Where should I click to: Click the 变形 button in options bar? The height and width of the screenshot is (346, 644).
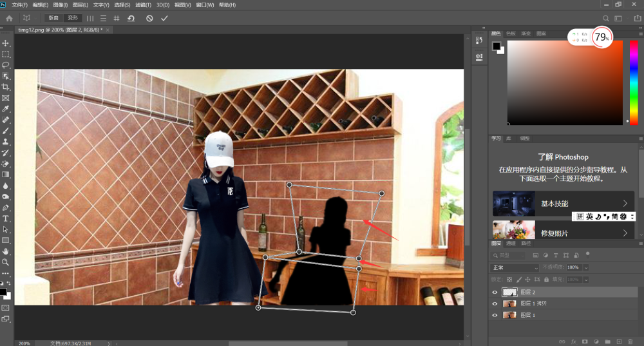(x=73, y=18)
